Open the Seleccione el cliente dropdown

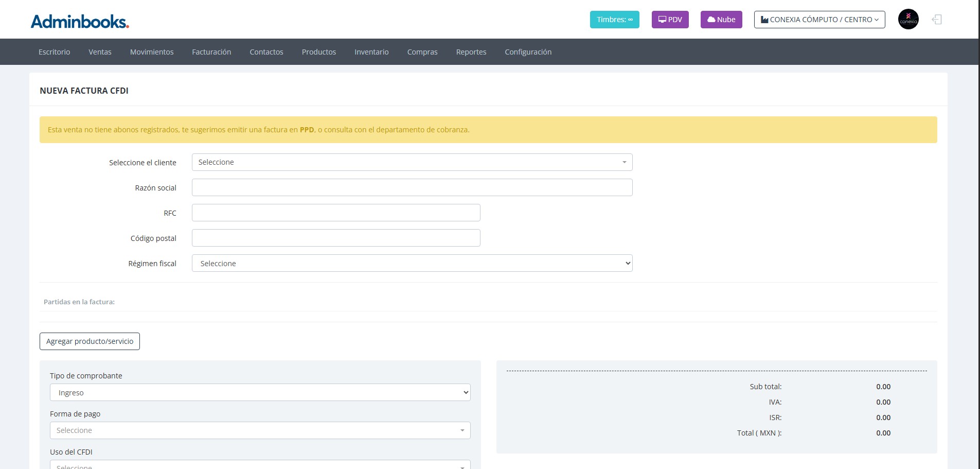[x=412, y=162]
